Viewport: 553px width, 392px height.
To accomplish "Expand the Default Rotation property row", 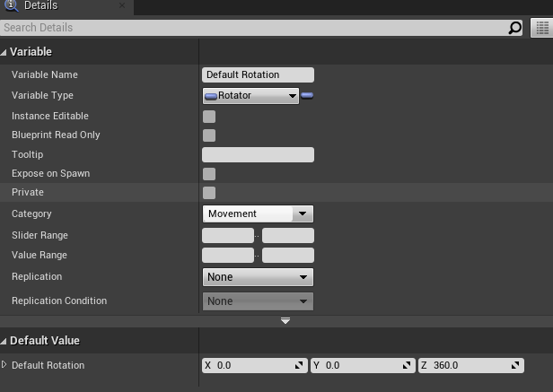I will [4, 365].
